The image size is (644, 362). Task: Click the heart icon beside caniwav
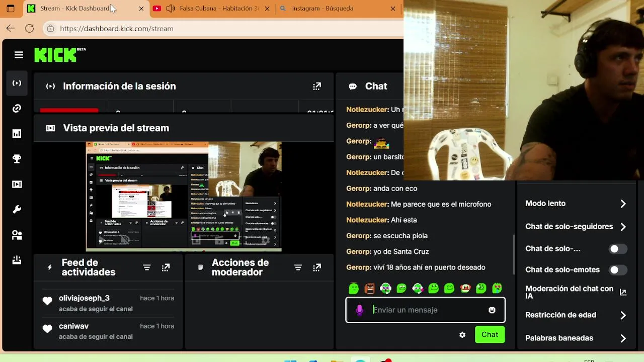[47, 329]
